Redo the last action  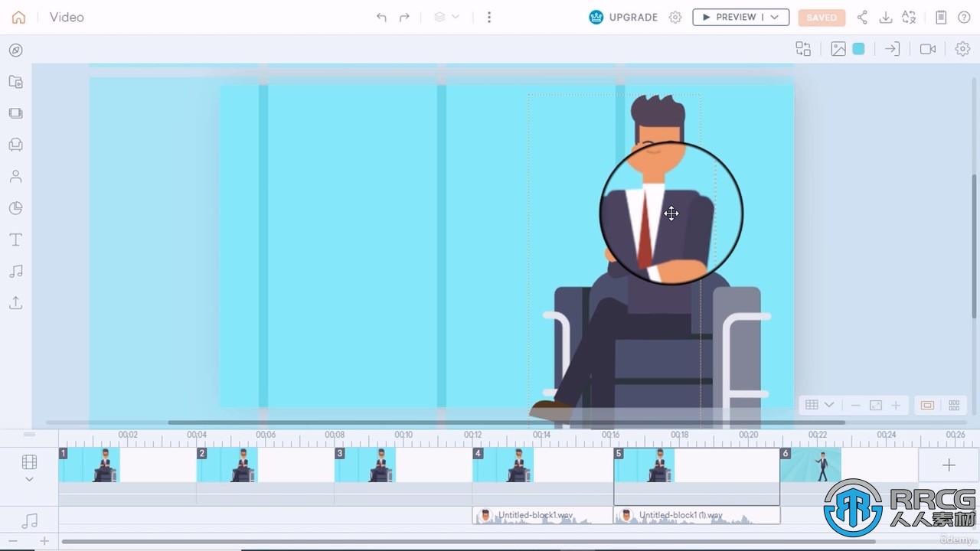404,17
